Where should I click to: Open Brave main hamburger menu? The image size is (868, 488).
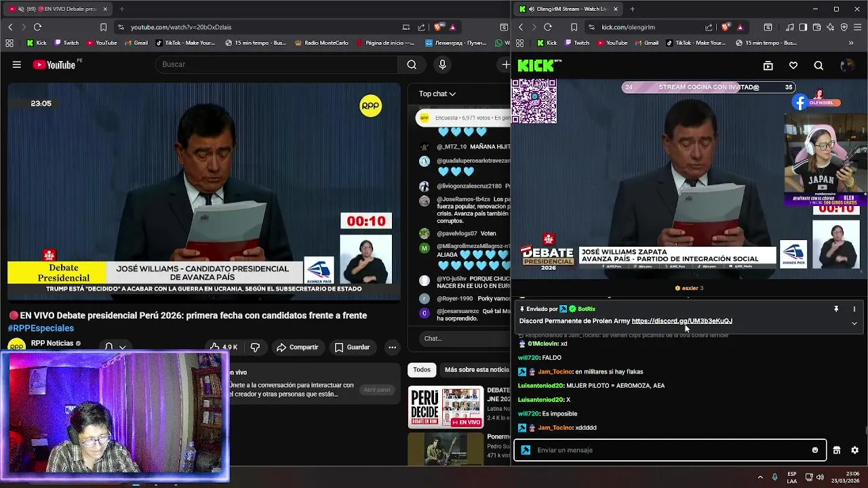pos(858,27)
